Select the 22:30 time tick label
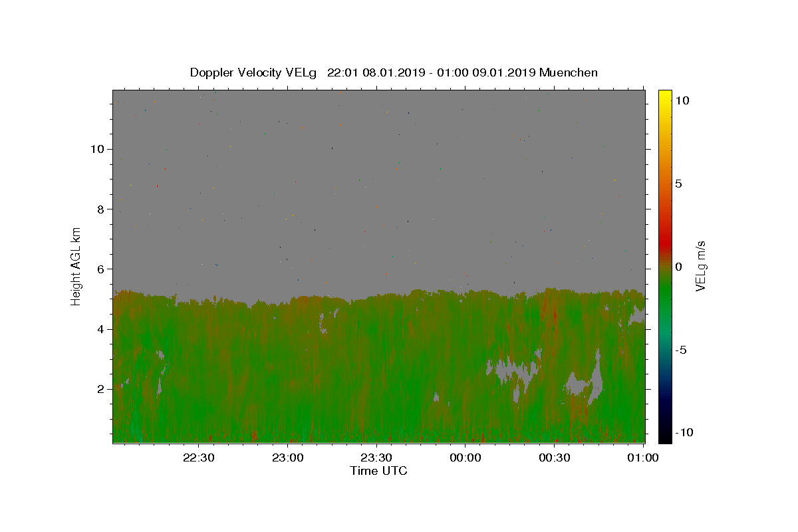This screenshot has width=798, height=532. [199, 458]
